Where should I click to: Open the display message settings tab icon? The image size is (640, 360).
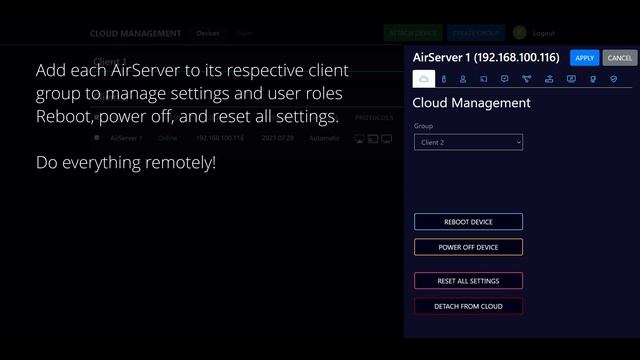pos(504,79)
